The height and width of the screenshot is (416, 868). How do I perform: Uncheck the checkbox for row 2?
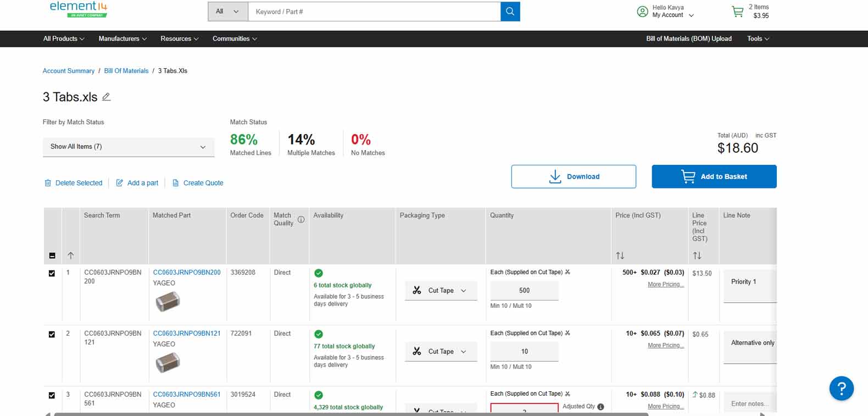point(52,334)
